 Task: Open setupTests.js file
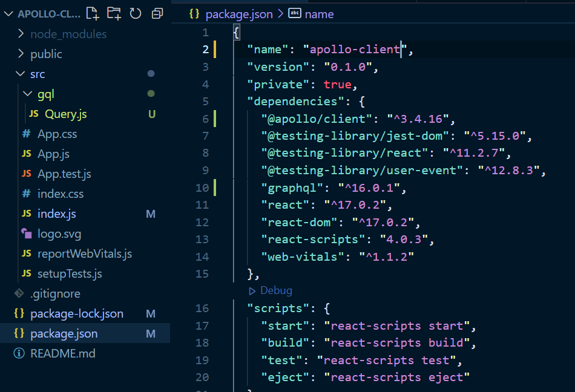point(70,273)
